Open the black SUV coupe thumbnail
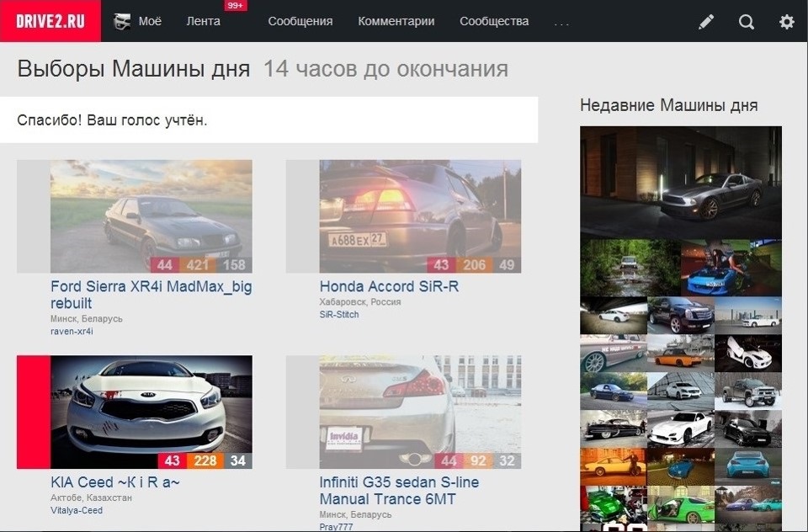The width and height of the screenshot is (808, 532). pyautogui.click(x=748, y=429)
